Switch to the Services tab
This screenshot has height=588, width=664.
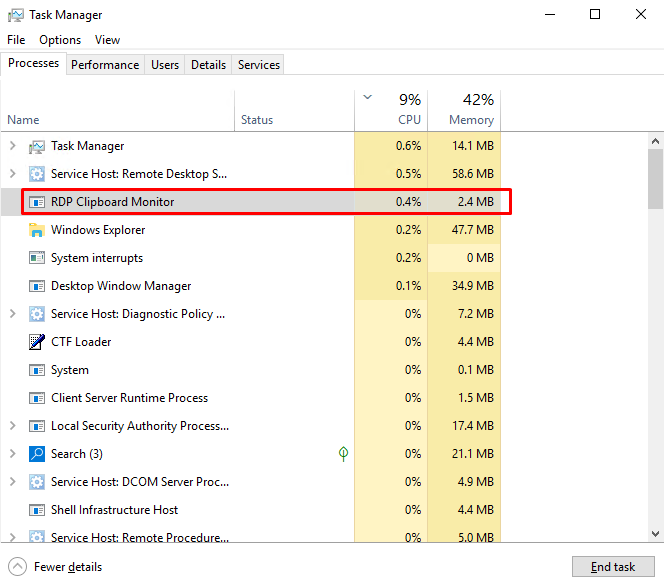click(259, 65)
